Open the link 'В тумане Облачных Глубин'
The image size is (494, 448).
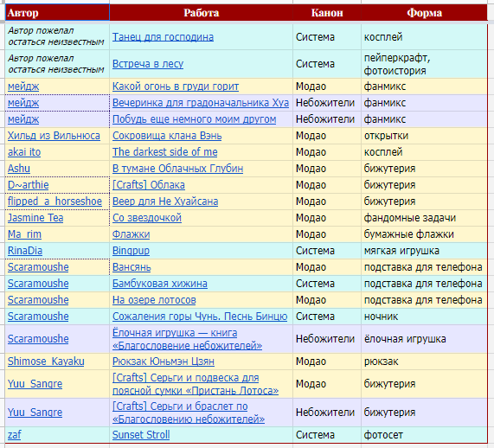[177, 169]
